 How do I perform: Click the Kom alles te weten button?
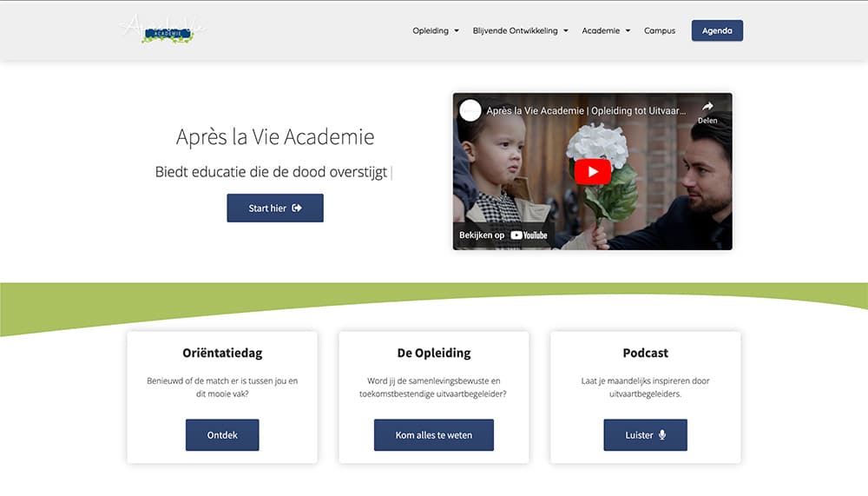click(433, 435)
